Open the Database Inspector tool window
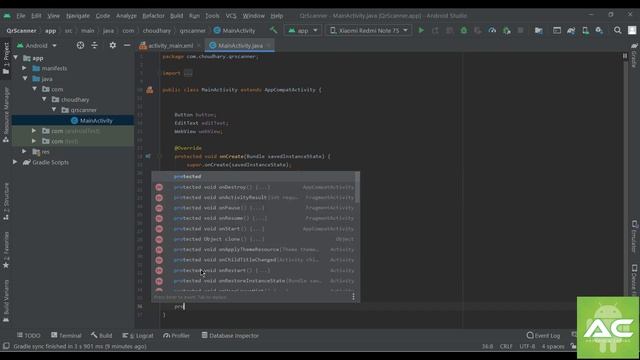This screenshot has height=360, width=640. tap(230, 336)
